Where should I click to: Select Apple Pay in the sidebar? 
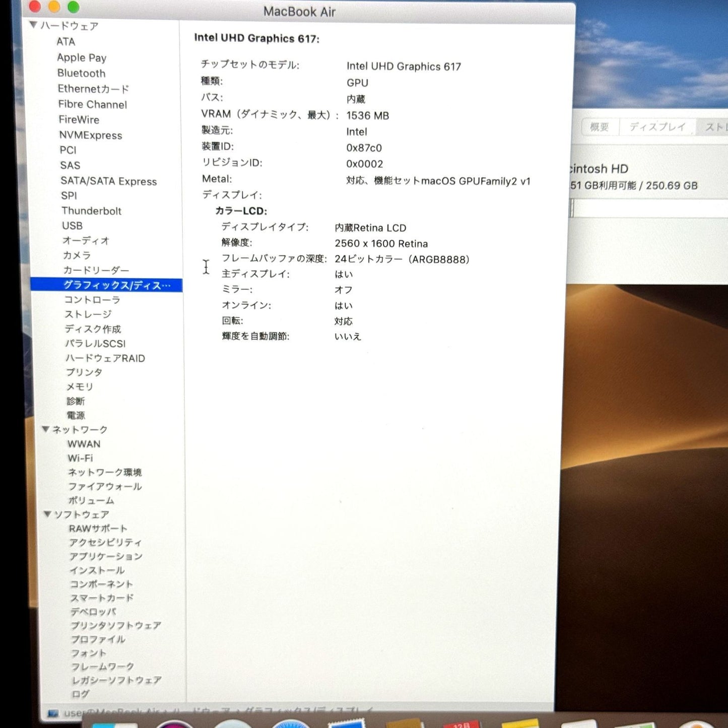[82, 57]
